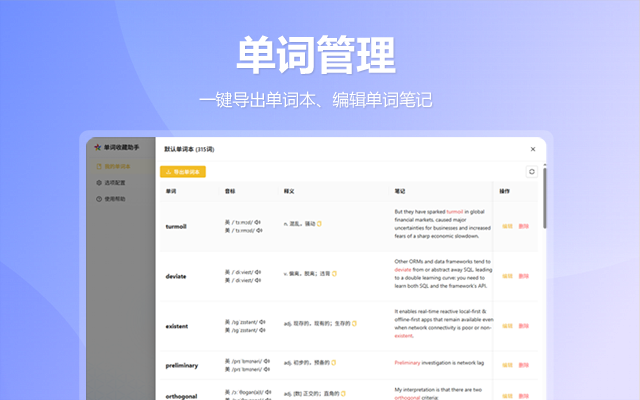
Task: Play first pronunciation speaker for deviate
Action: pos(258,272)
